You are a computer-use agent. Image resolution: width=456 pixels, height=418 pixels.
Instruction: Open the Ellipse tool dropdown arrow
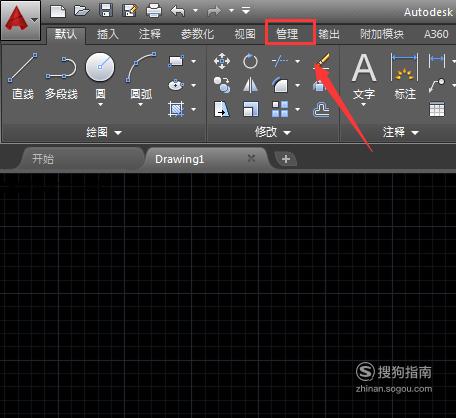[x=194, y=85]
